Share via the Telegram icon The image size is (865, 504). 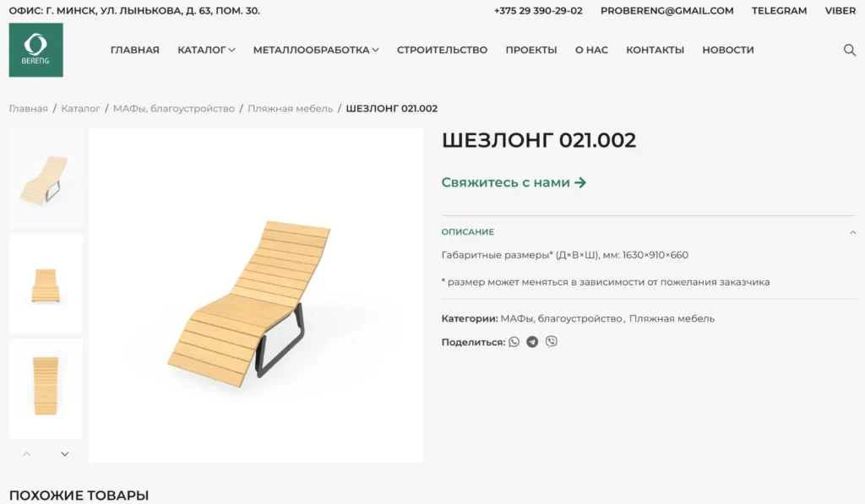(532, 342)
